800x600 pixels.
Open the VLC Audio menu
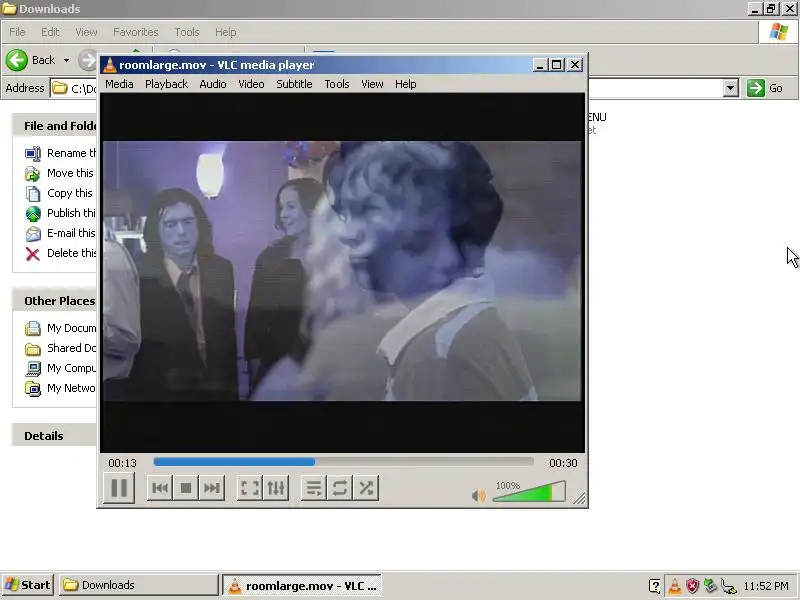tap(213, 84)
